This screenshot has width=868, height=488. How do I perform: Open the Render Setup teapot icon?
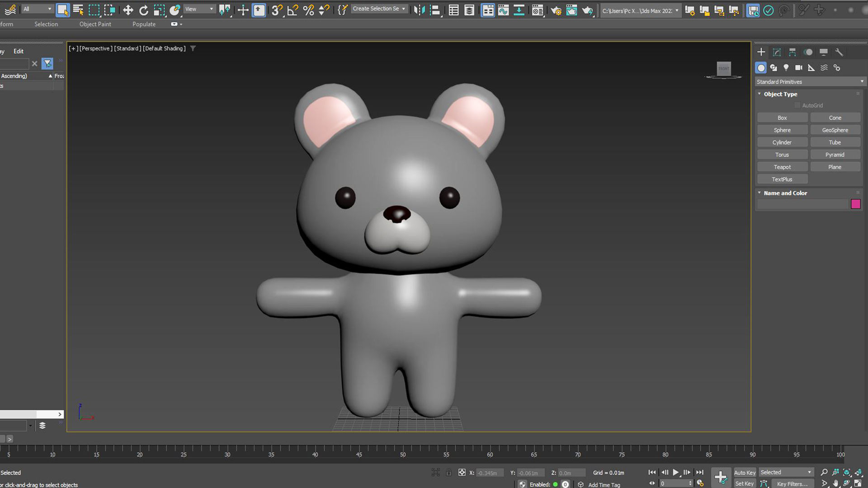coord(556,9)
